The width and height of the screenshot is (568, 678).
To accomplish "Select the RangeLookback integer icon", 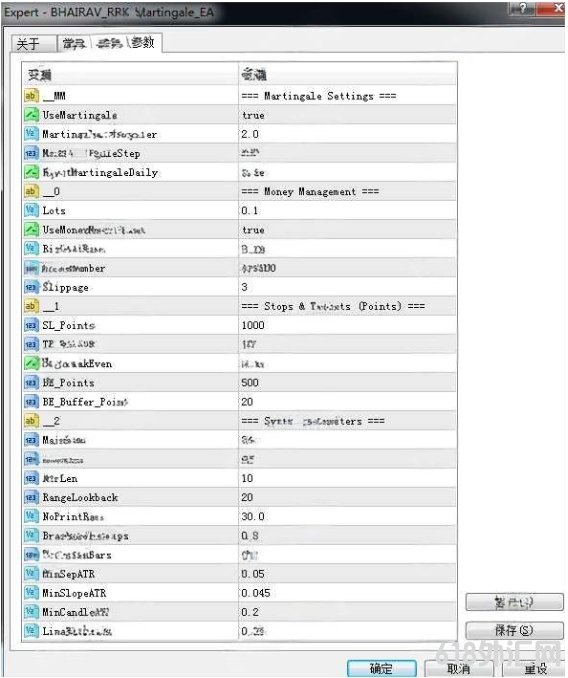I will [x=31, y=497].
